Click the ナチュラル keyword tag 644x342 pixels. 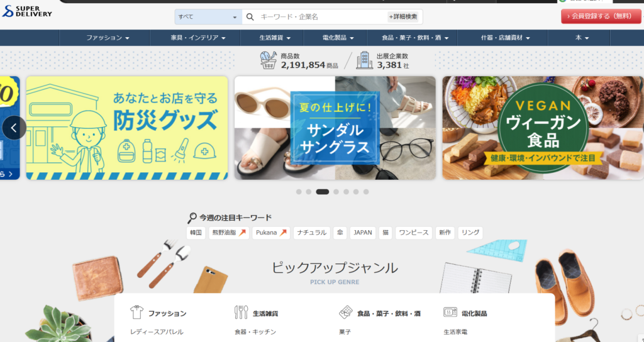tap(312, 233)
